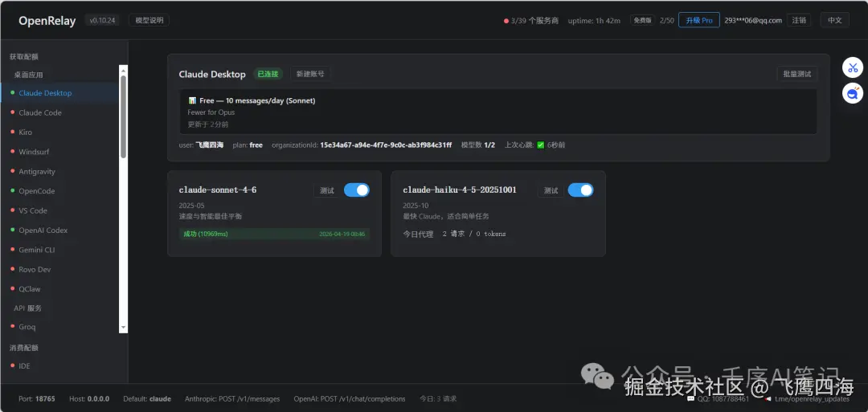Image resolution: width=868 pixels, height=412 pixels.
Task: Test the claude-sonnet-4-6 model
Action: (x=327, y=190)
